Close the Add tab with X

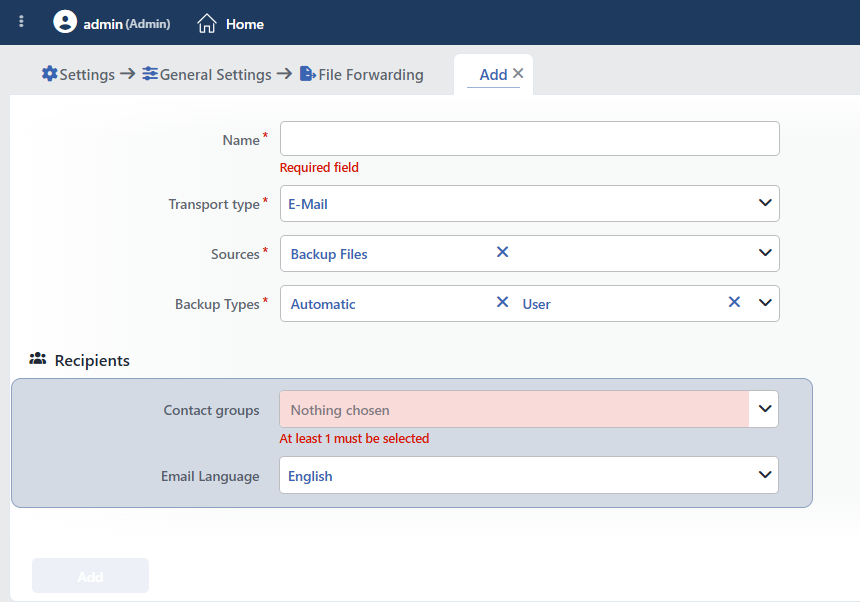coord(518,73)
